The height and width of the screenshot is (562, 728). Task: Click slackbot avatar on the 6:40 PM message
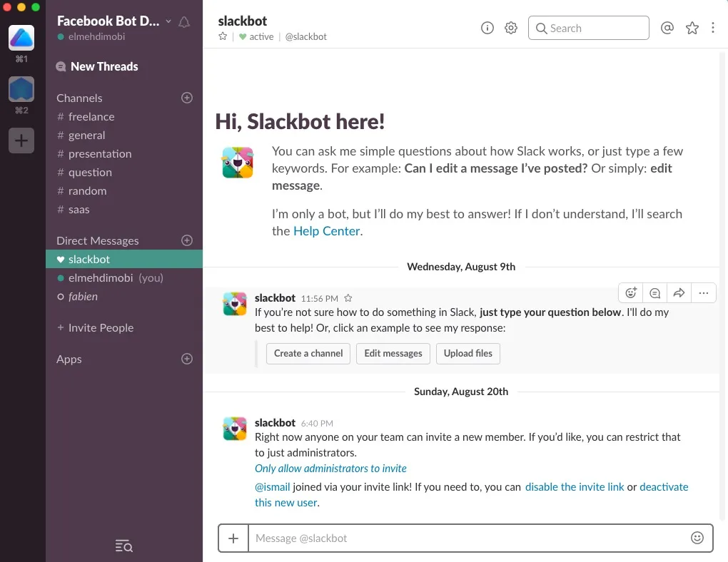click(235, 429)
